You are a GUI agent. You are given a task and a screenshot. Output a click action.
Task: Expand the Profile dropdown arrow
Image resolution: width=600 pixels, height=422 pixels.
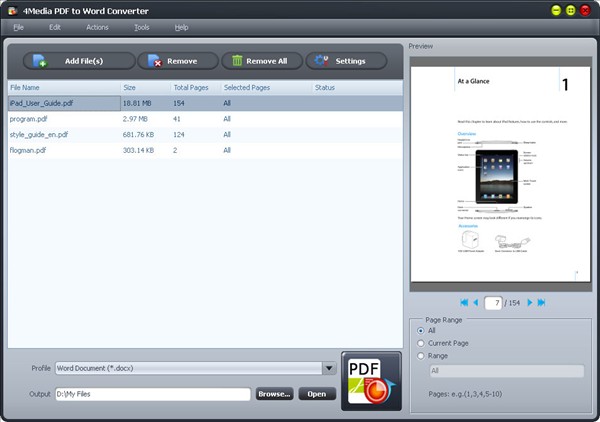328,368
